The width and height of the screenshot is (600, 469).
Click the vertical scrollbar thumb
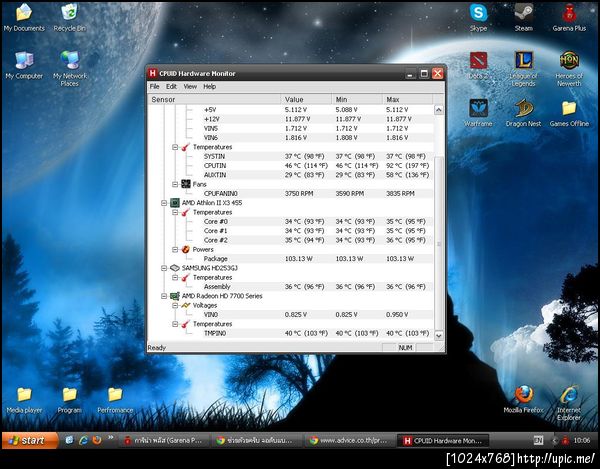439,244
